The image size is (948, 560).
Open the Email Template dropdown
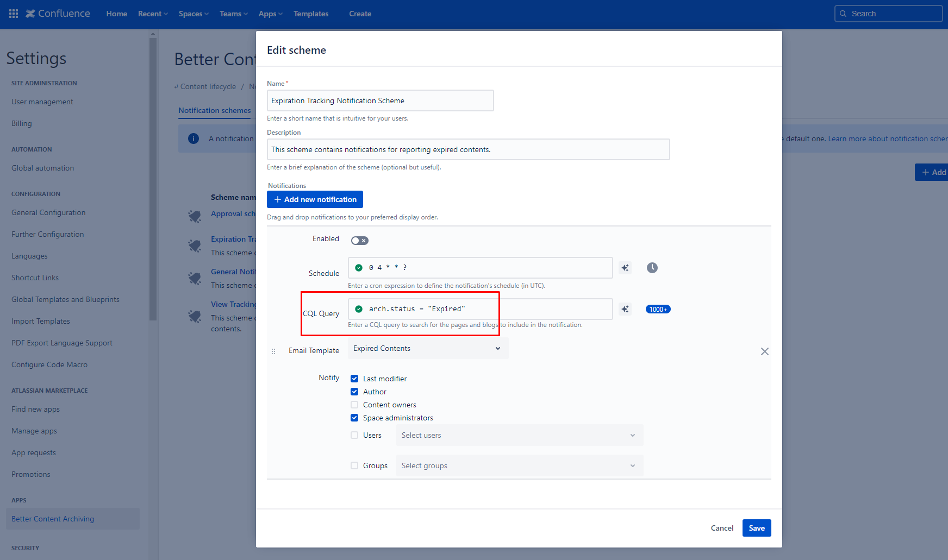tap(427, 348)
